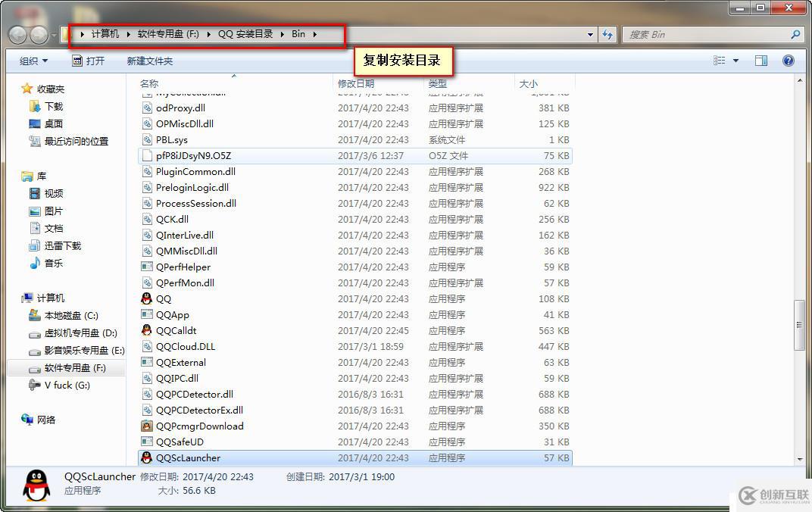
Task: Click the 下载 folder icon in sidebar
Action: 35,107
